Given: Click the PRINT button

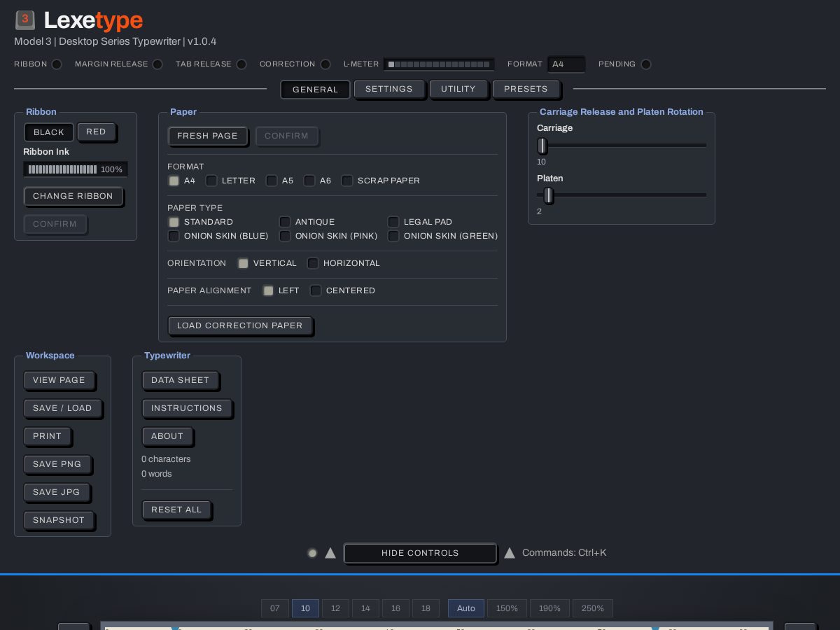Looking at the screenshot, I should (x=47, y=436).
